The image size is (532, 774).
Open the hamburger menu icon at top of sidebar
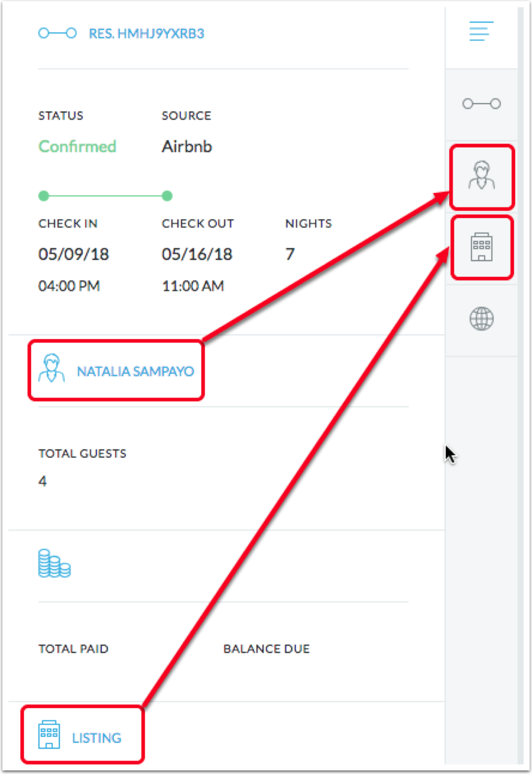481,31
